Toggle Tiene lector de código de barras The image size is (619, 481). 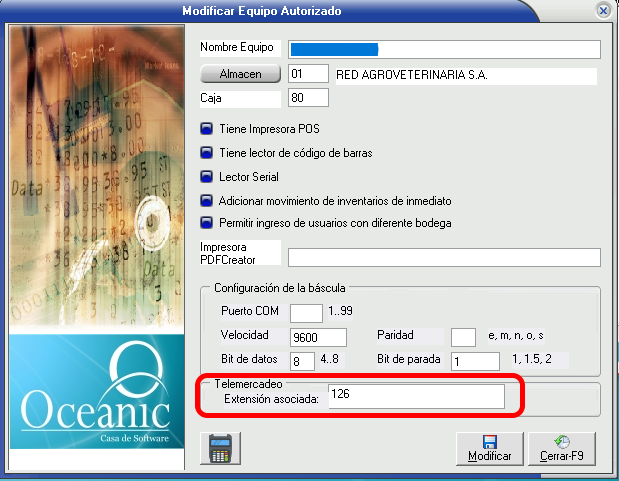coord(208,153)
